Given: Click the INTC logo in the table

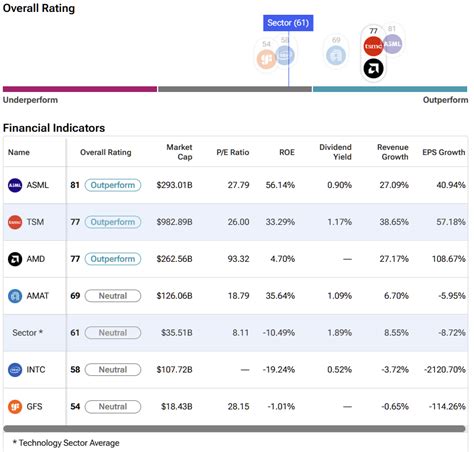Looking at the screenshot, I should point(15,370).
